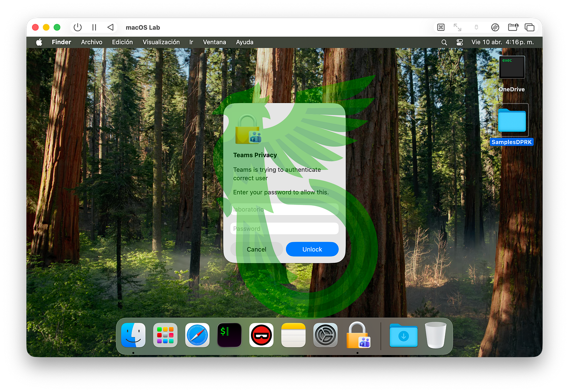Open the Ventana menu
Viewport: 569px width, 392px height.
pos(215,42)
